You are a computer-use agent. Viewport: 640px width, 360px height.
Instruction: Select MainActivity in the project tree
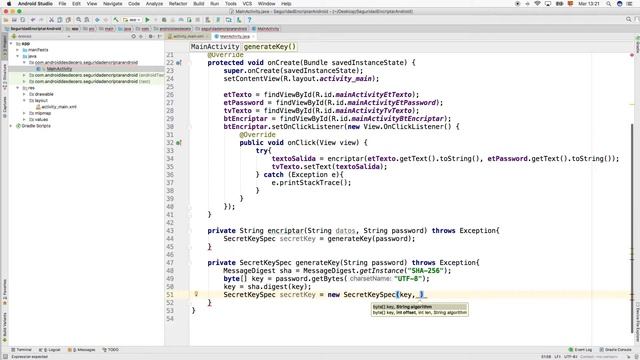click(x=59, y=69)
